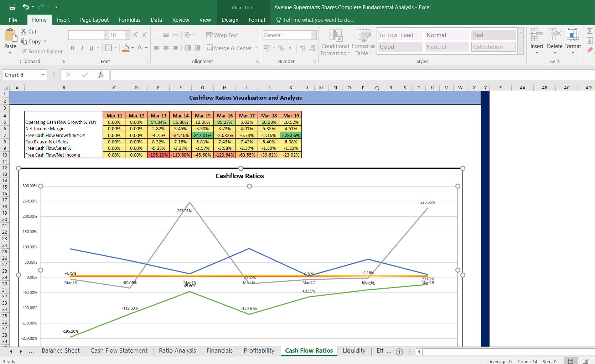This screenshot has height=364, width=595.
Task: Toggle Italic formatting
Action: click(x=82, y=48)
